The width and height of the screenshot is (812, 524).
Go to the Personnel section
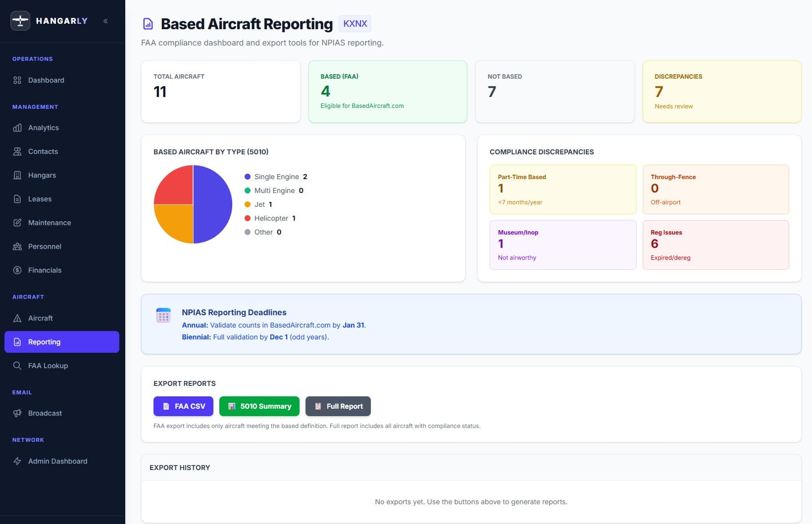(45, 246)
